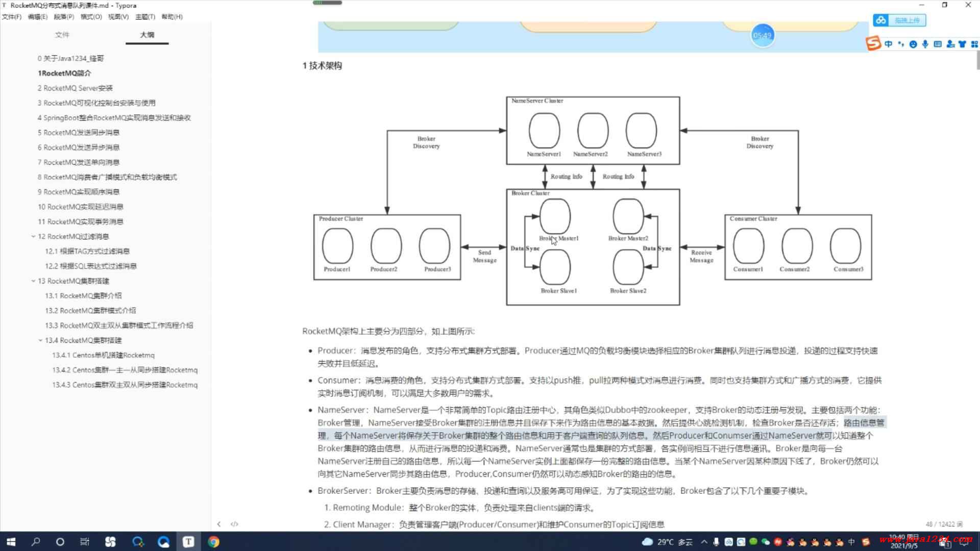Image resolution: width=980 pixels, height=551 pixels.
Task: Go to outline item 3 RocketMQ可视化控制台安装与使用
Action: 96,103
